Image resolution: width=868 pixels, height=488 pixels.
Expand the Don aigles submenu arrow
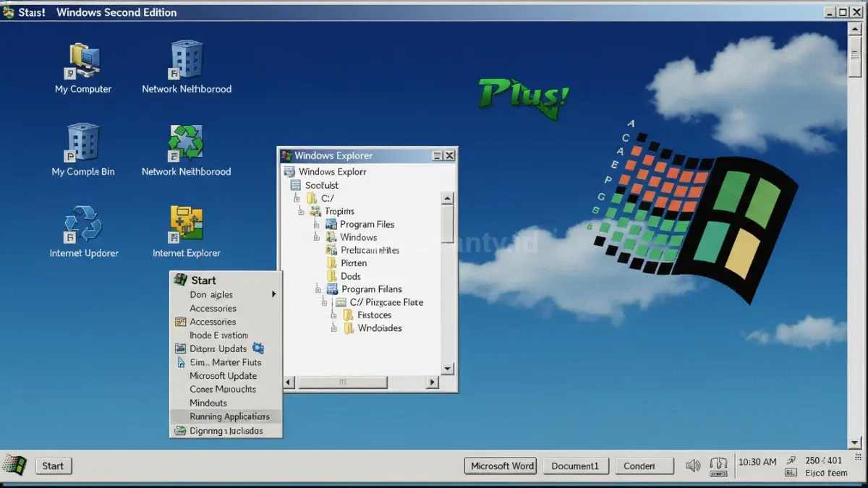point(274,294)
